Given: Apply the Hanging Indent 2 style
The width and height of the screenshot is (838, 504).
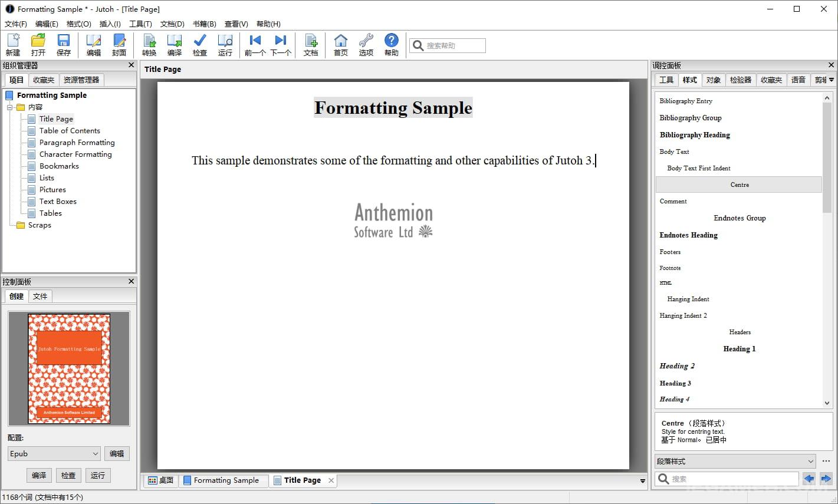Looking at the screenshot, I should [739, 315].
